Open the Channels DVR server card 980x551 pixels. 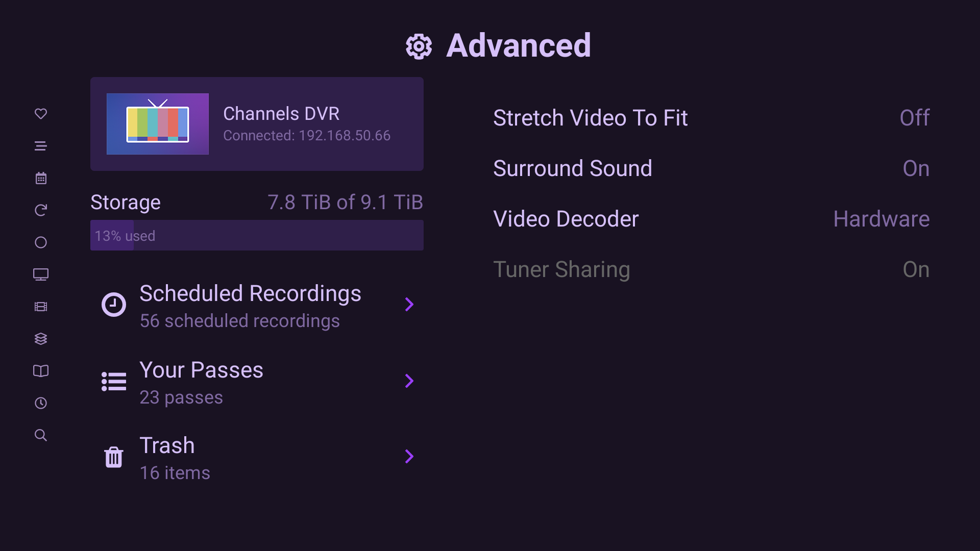click(x=257, y=123)
